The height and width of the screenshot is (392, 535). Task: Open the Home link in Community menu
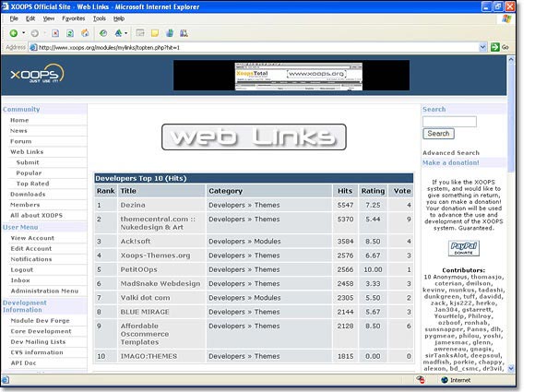click(x=19, y=120)
